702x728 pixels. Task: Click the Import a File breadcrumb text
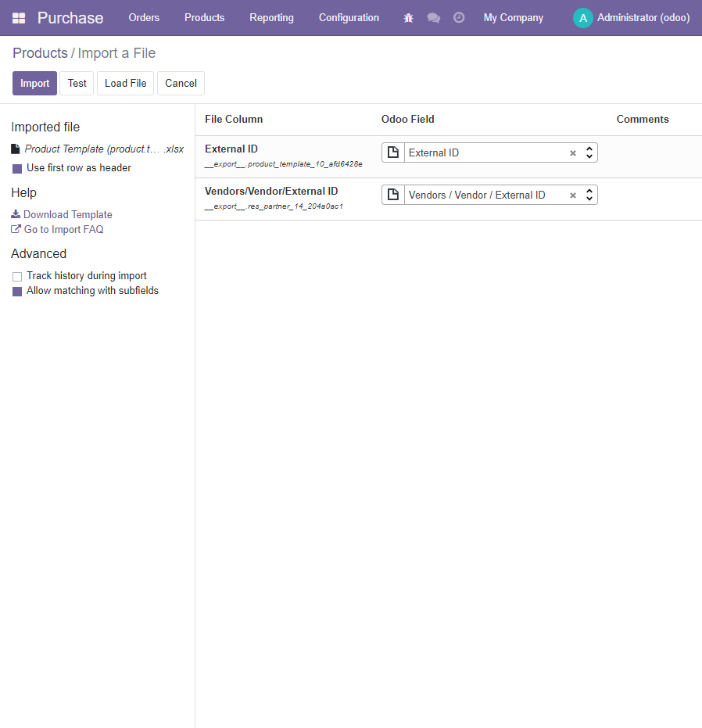pyautogui.click(x=116, y=53)
